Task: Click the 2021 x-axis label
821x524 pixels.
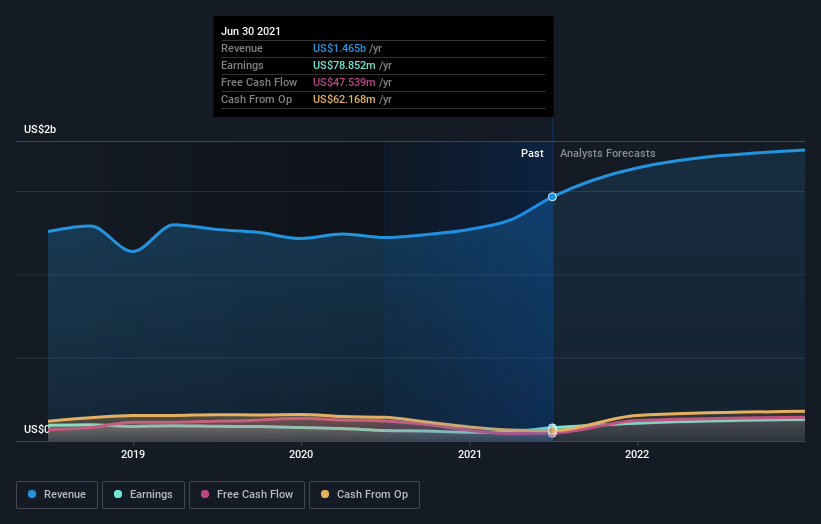Action: (x=470, y=454)
